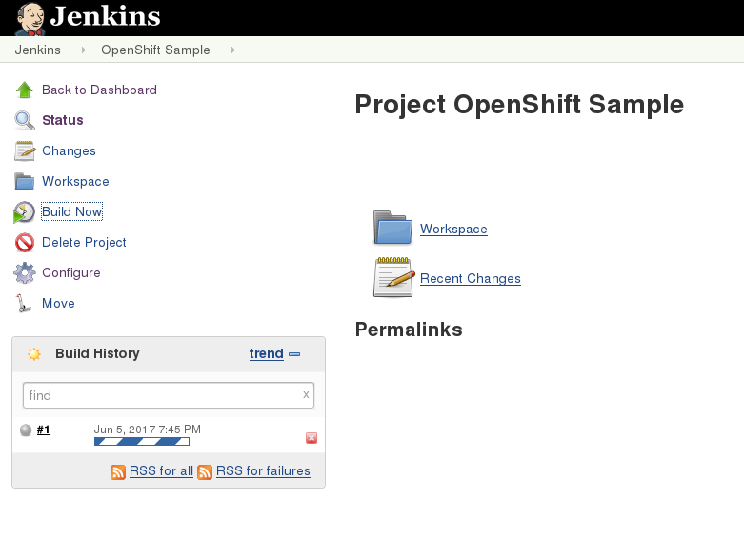
Task: Click the RSS for failures feed icon
Action: (205, 472)
